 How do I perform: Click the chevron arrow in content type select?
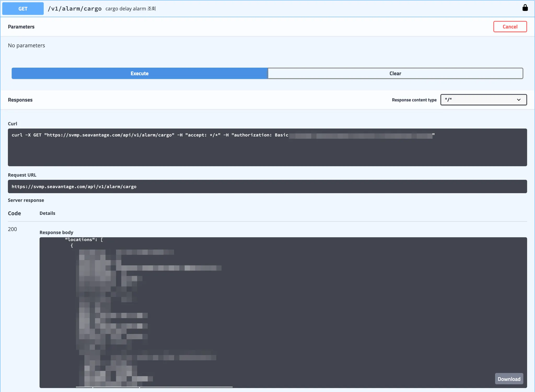519,100
